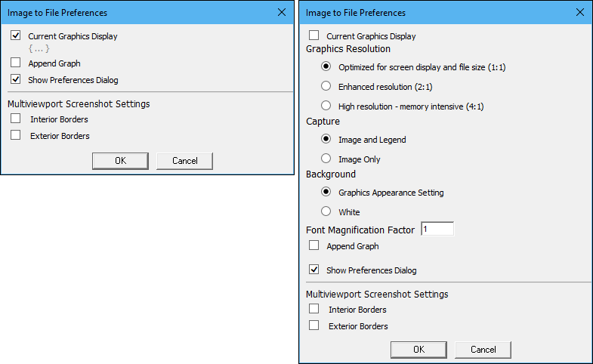Close the smaller Image to File Preferences window
Viewport: 593px width, 364px height.
click(x=282, y=12)
